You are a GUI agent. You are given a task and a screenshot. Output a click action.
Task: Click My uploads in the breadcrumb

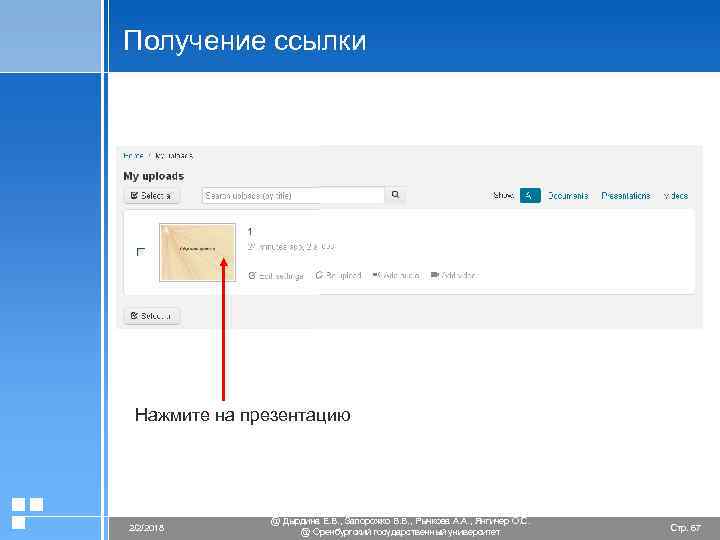click(x=174, y=156)
